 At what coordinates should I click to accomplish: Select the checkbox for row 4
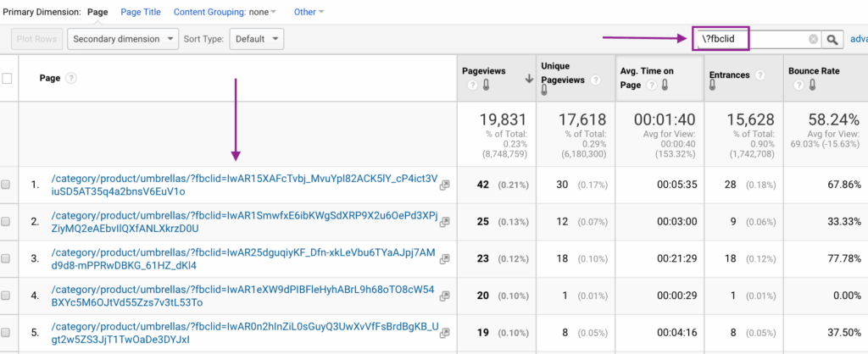(x=6, y=296)
